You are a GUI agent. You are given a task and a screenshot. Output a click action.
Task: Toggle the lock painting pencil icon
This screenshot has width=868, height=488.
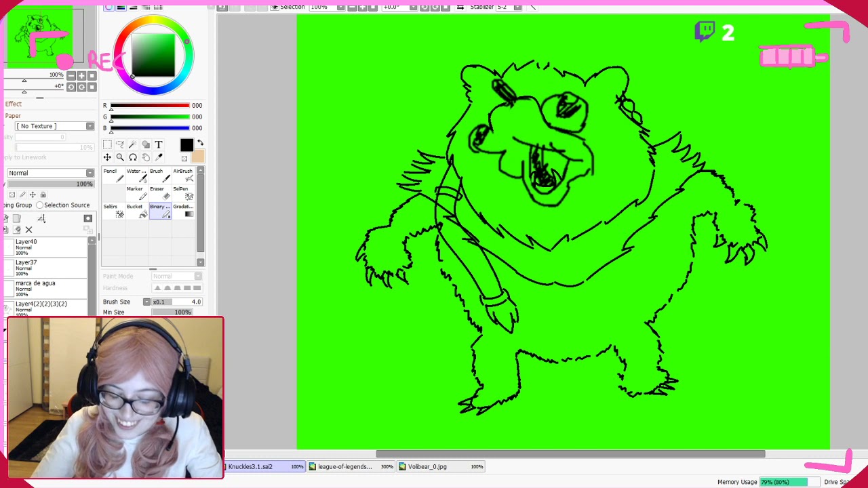[22, 195]
